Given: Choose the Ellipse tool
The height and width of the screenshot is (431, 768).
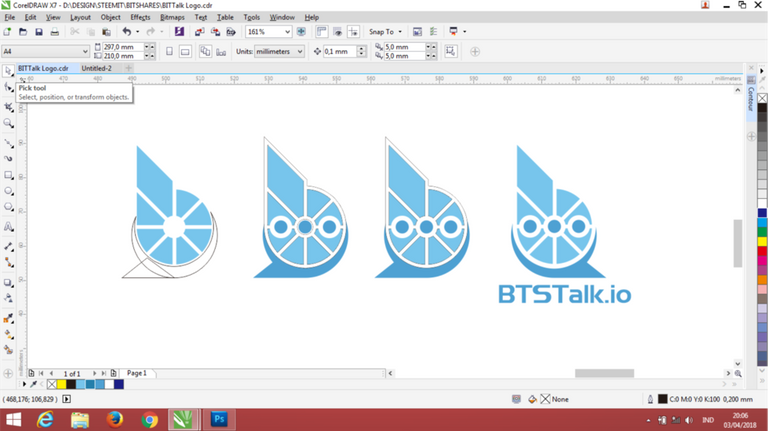Looking at the screenshot, I should 9,190.
